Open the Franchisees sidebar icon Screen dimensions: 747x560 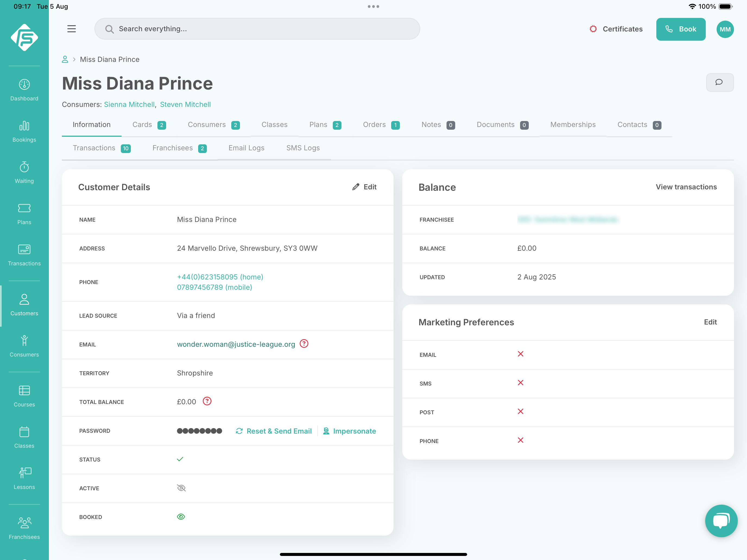pos(24,523)
